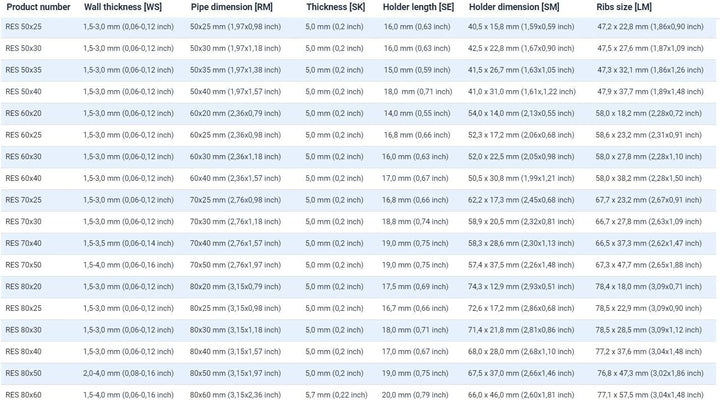Click wall thickness cell in RES 80x60 row
Screen dimensions: 720x401
129,395
